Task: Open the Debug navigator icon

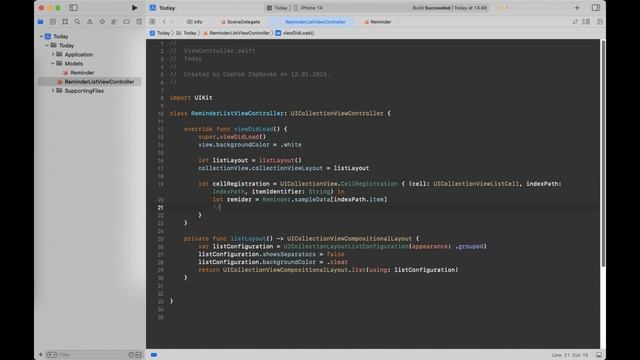Action: (114, 22)
